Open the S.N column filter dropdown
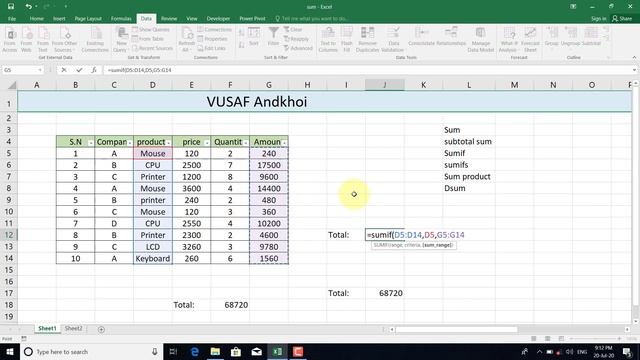Image resolution: width=640 pixels, height=360 pixels. point(90,143)
